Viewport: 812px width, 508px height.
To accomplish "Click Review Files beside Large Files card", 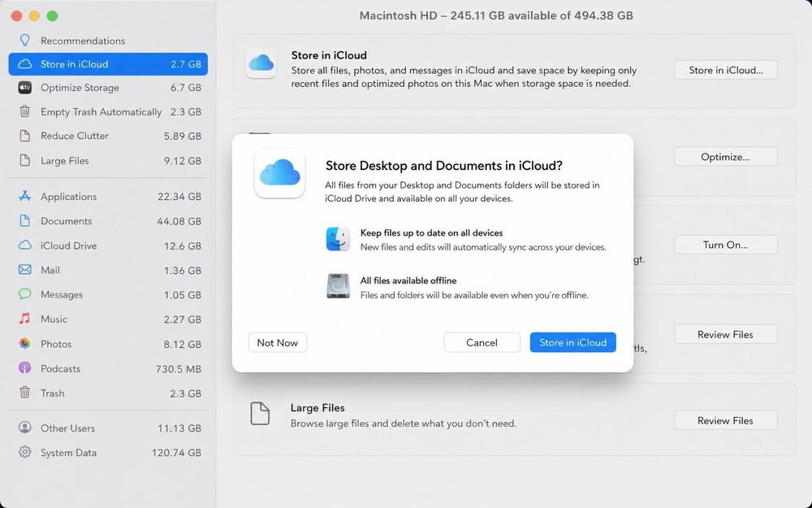I will [725, 420].
